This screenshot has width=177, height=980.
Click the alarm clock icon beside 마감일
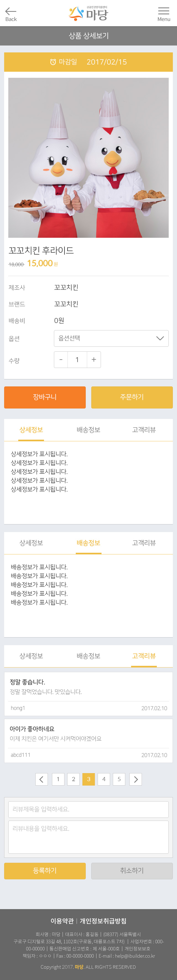pyautogui.click(x=53, y=62)
